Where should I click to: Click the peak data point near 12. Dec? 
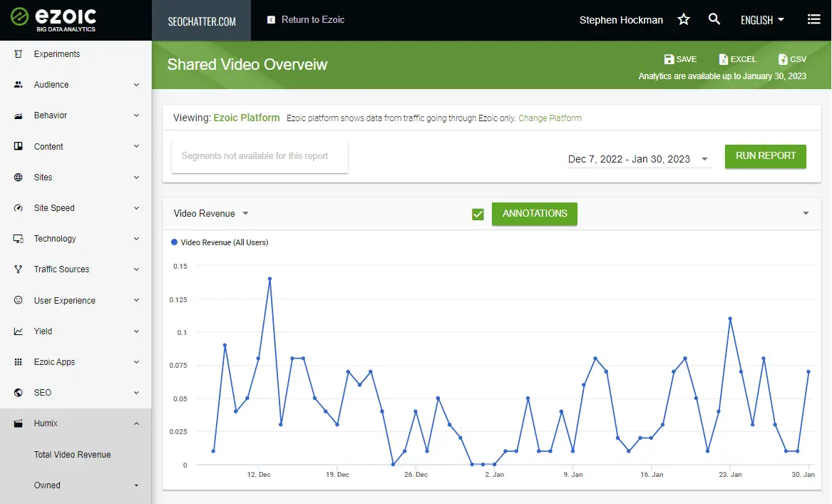(269, 279)
